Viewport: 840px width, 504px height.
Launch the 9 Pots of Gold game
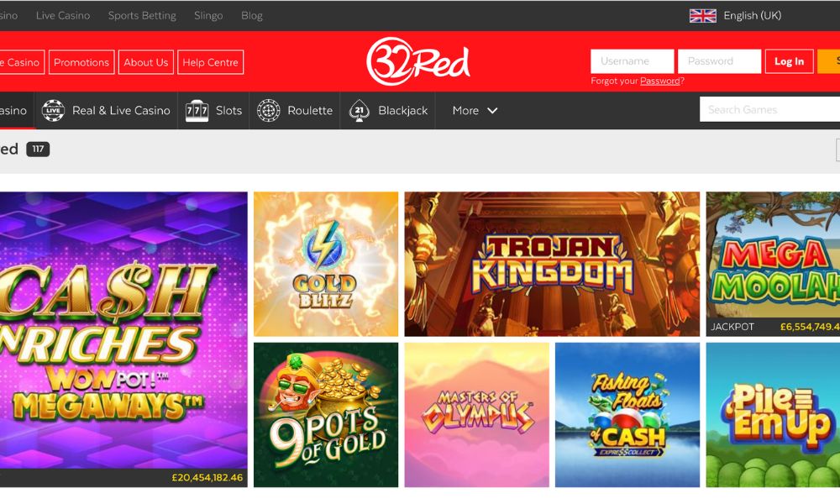click(x=326, y=415)
